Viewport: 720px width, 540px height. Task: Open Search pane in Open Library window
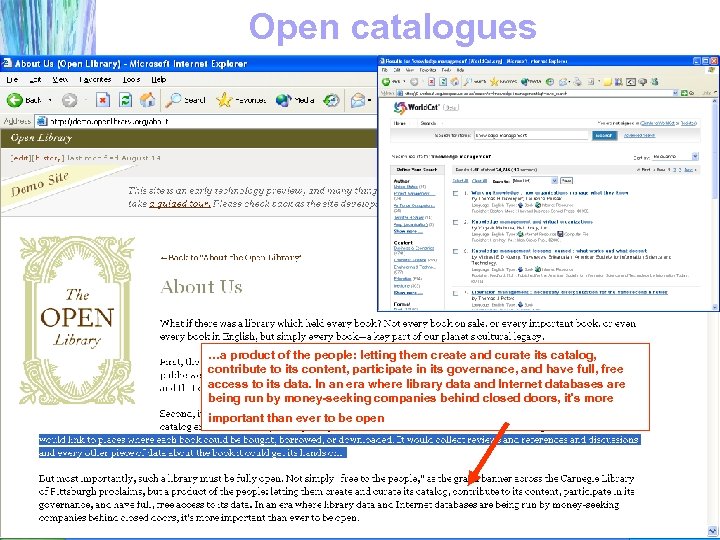185,100
